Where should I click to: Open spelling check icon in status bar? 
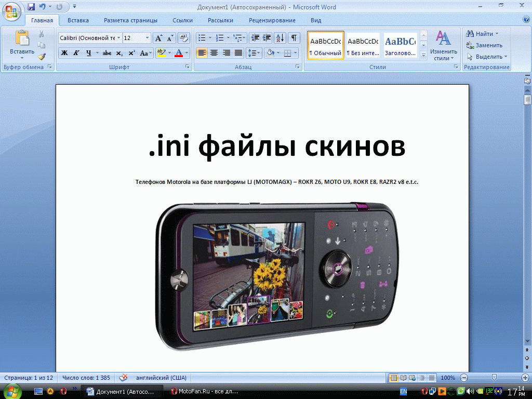123,378
